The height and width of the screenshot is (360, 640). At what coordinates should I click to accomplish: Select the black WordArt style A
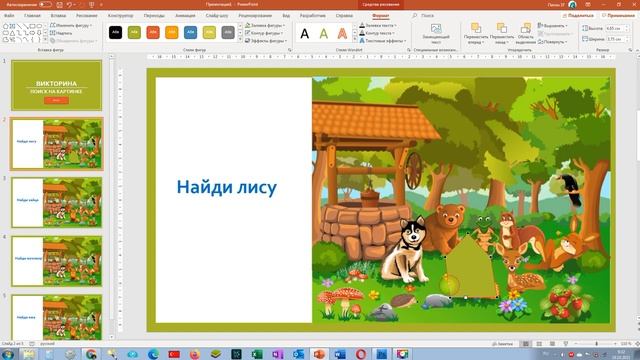[304, 33]
